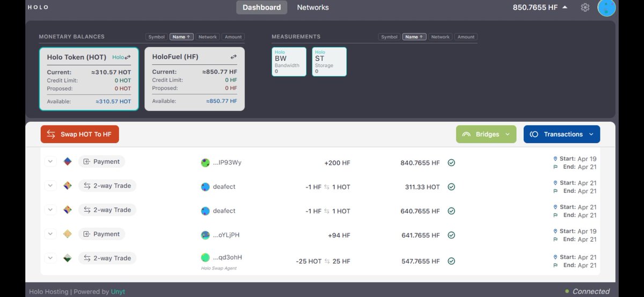Click the diamond icon of -25 HOT row

click(x=68, y=258)
